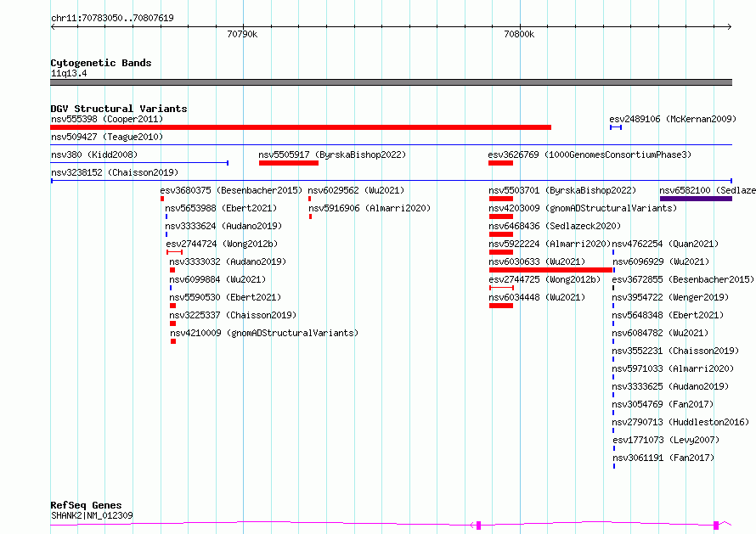Select nsv3552231 (Chaisson2019) label
Viewport: 756px width, 534px height.
tap(675, 351)
